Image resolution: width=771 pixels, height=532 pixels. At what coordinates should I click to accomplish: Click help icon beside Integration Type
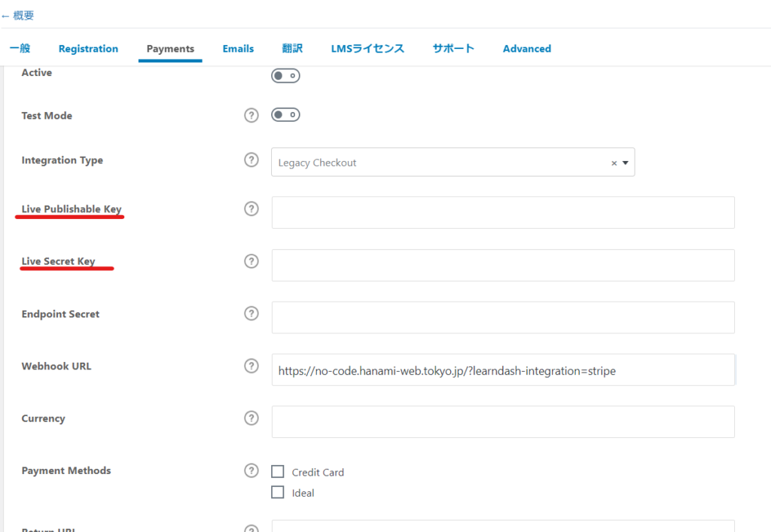(x=251, y=160)
